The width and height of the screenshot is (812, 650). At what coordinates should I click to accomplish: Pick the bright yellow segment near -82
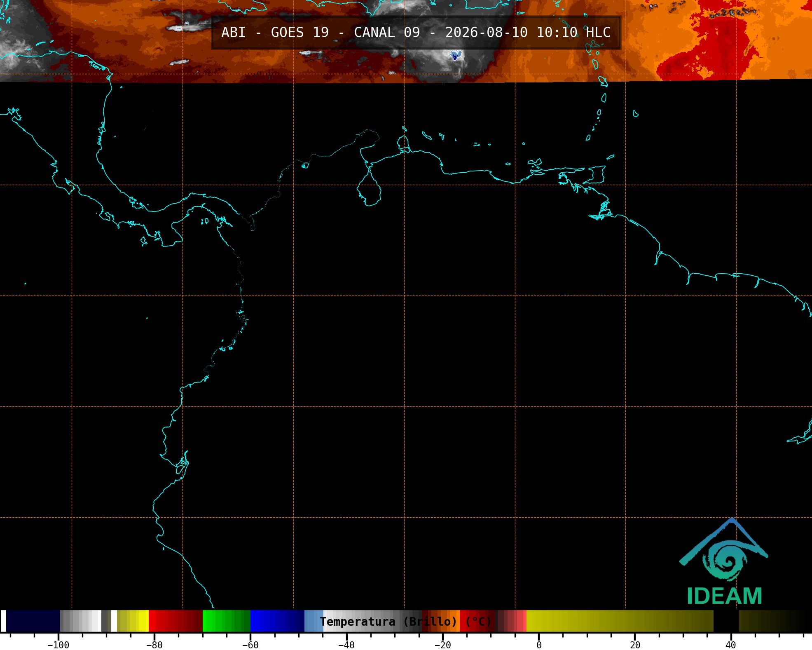click(x=144, y=621)
